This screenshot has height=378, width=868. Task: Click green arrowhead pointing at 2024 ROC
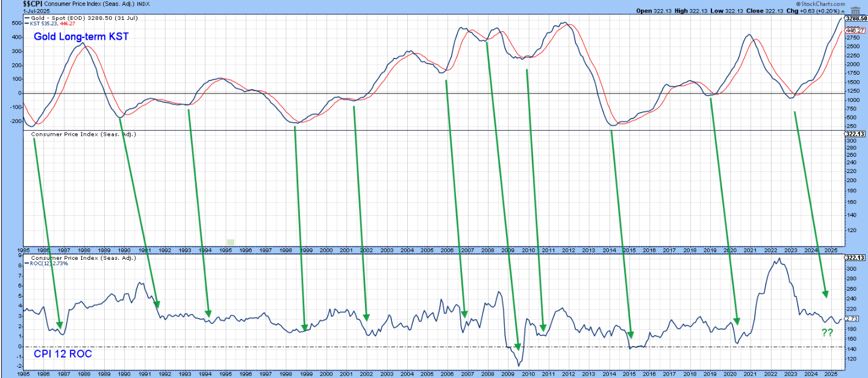pos(826,293)
